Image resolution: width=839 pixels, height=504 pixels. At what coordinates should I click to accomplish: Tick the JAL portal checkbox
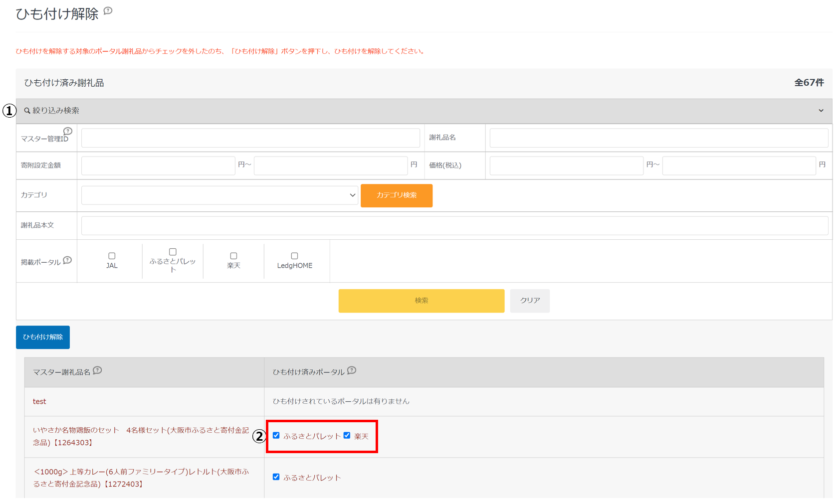[112, 256]
